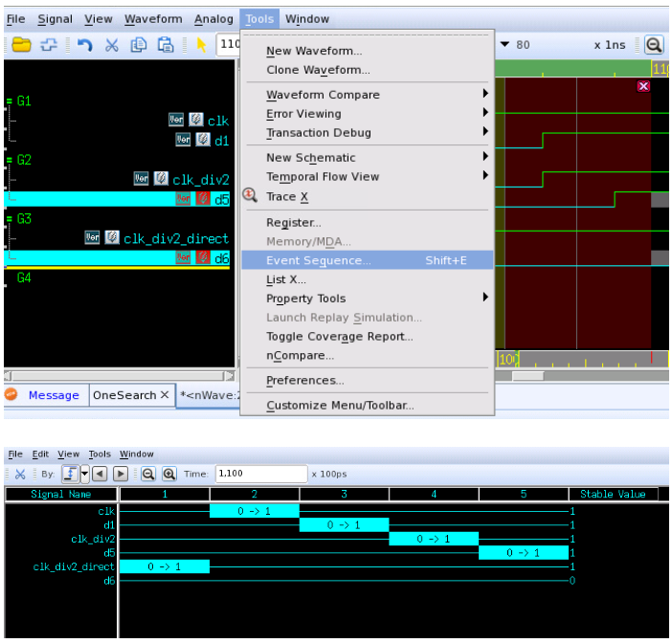Open the By edge-type dropdown arrow
Screen dimensions: 672x643
pyautogui.click(x=84, y=474)
